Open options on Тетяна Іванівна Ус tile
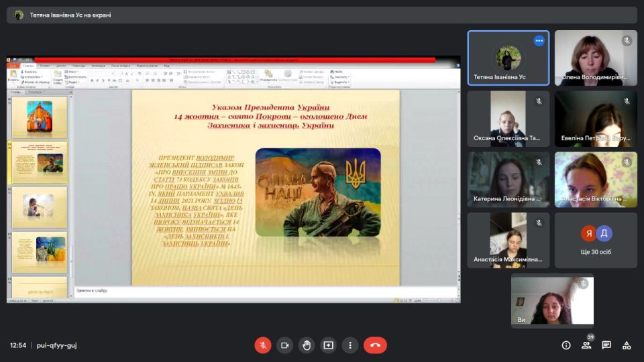 tap(539, 41)
